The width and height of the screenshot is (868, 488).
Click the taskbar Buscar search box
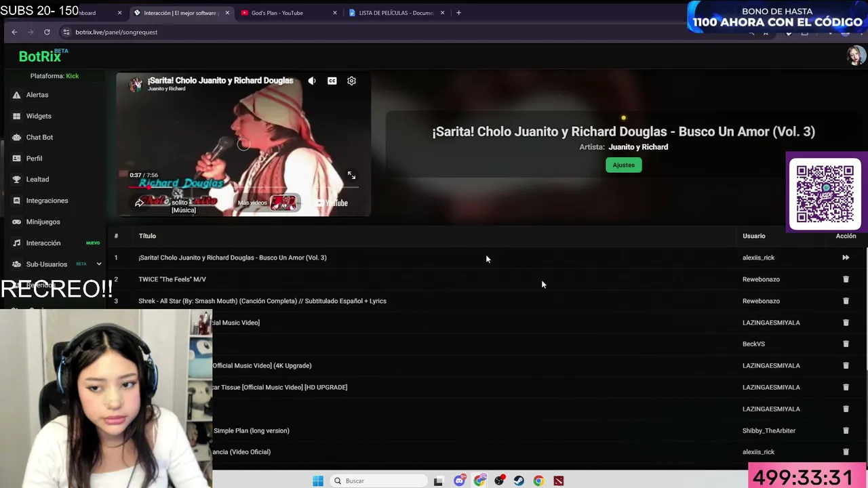coord(378,481)
